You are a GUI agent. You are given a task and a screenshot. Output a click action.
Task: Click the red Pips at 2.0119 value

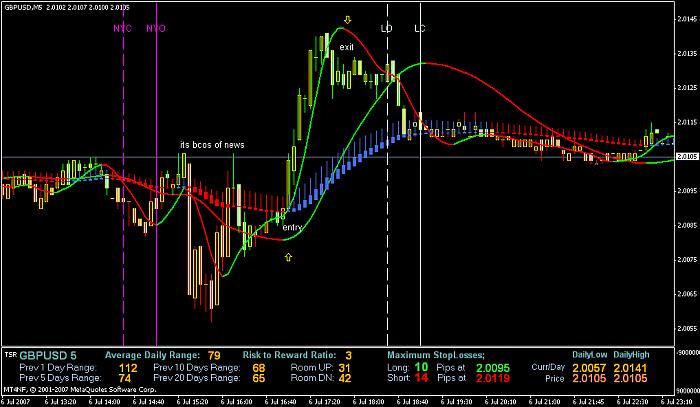coord(493,378)
